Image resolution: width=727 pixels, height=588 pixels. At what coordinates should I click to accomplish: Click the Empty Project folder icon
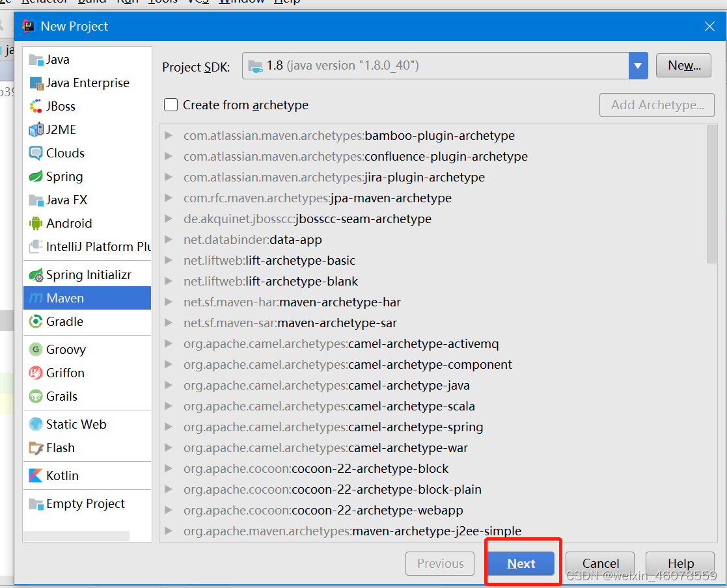[x=36, y=503]
